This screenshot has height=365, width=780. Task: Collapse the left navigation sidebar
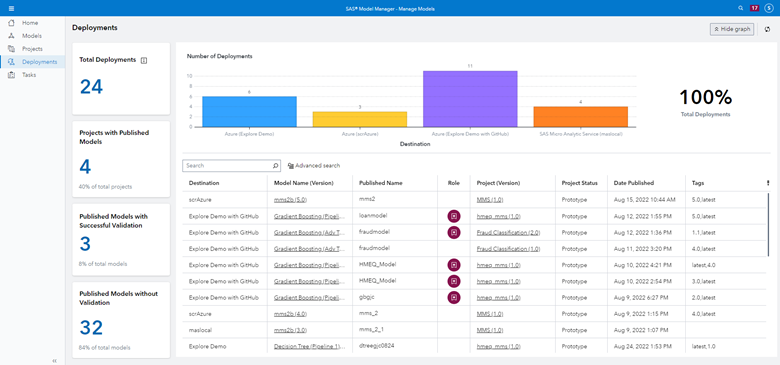(55, 361)
